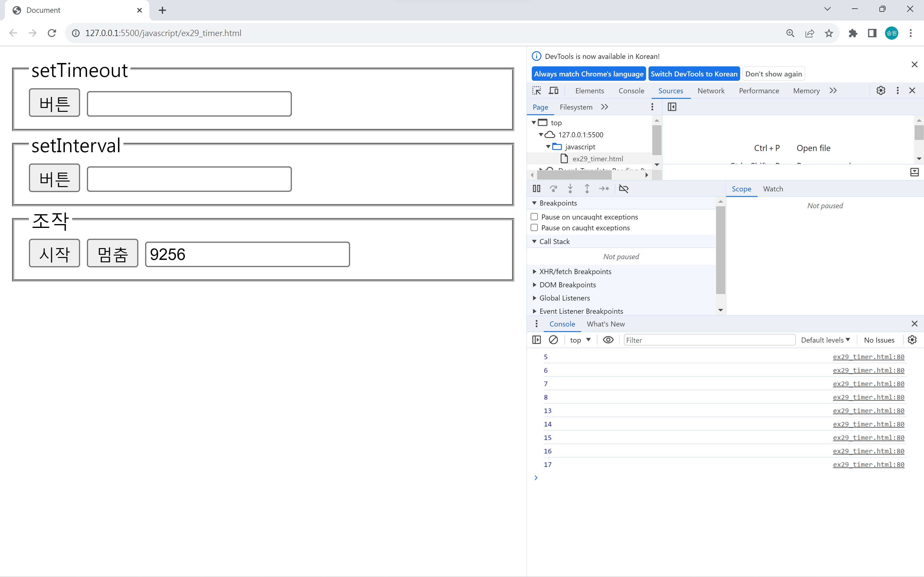This screenshot has width=924, height=577.
Task: Hide the navigator panel icon
Action: coord(672,107)
